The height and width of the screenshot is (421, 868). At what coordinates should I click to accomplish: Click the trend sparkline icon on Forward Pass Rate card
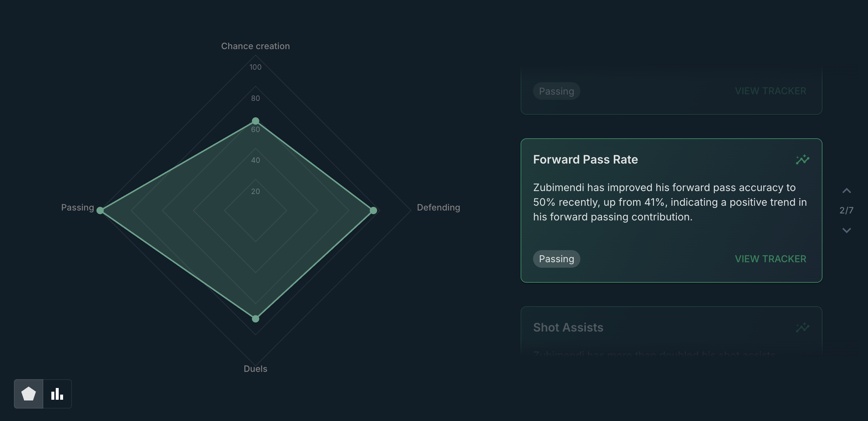point(802,159)
